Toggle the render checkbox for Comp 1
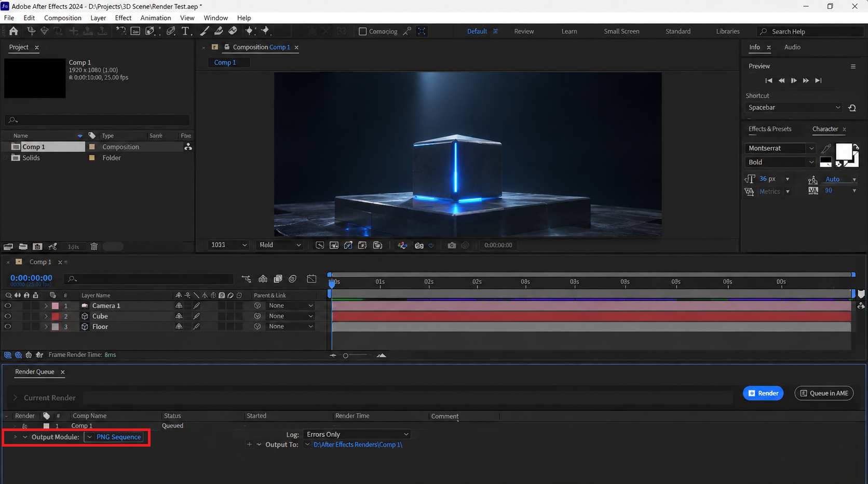The height and width of the screenshot is (484, 868). [x=24, y=426]
